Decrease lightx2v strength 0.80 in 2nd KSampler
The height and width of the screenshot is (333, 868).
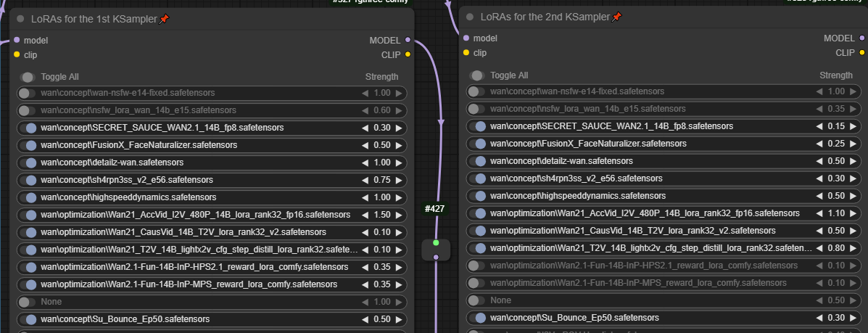820,248
